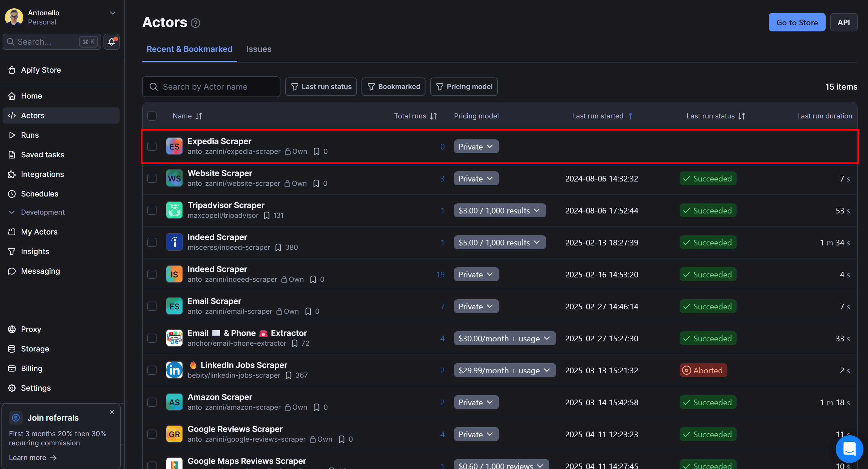Image resolution: width=868 pixels, height=469 pixels.
Task: Click the help question mark beside Actors
Action: tap(195, 23)
